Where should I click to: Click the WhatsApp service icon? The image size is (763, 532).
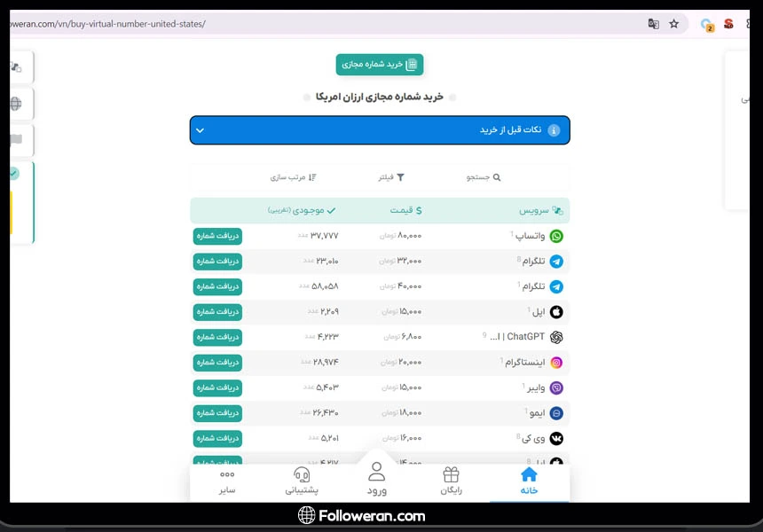[556, 236]
